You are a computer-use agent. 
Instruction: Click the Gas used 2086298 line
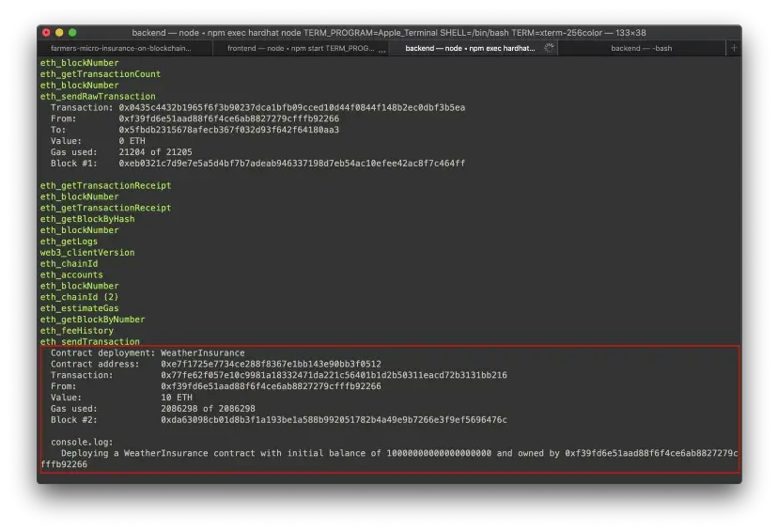pos(208,408)
